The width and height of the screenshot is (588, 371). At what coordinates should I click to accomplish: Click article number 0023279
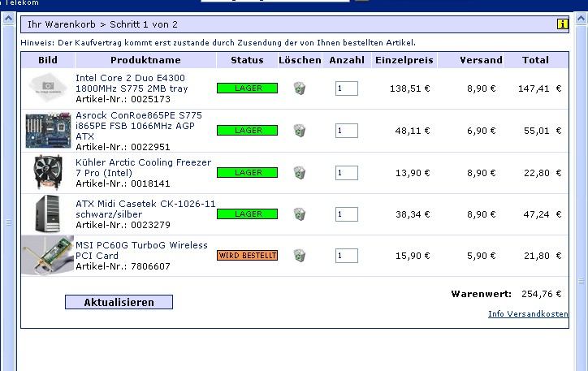tap(150, 225)
